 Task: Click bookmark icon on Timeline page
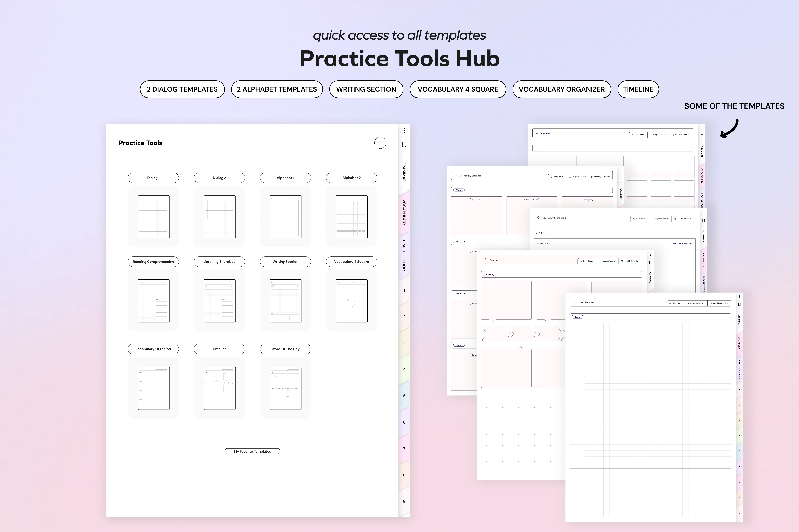(x=650, y=262)
